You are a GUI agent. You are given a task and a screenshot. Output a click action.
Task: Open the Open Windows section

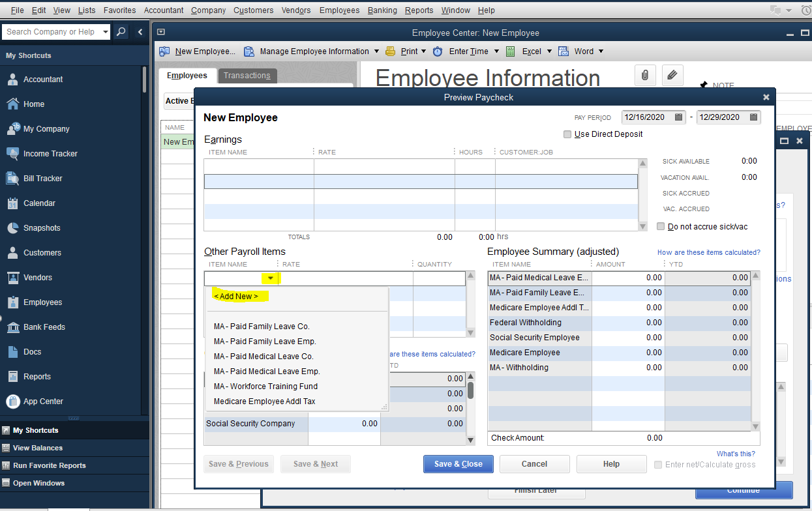click(x=38, y=483)
